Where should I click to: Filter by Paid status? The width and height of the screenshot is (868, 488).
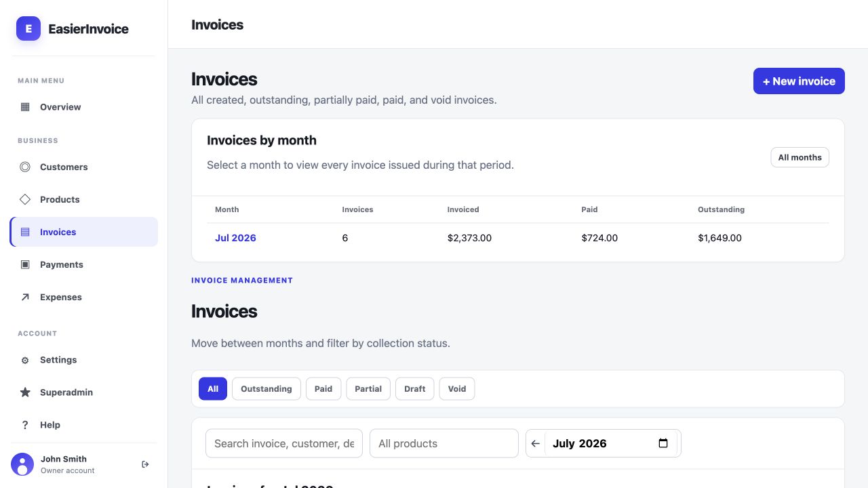point(323,389)
